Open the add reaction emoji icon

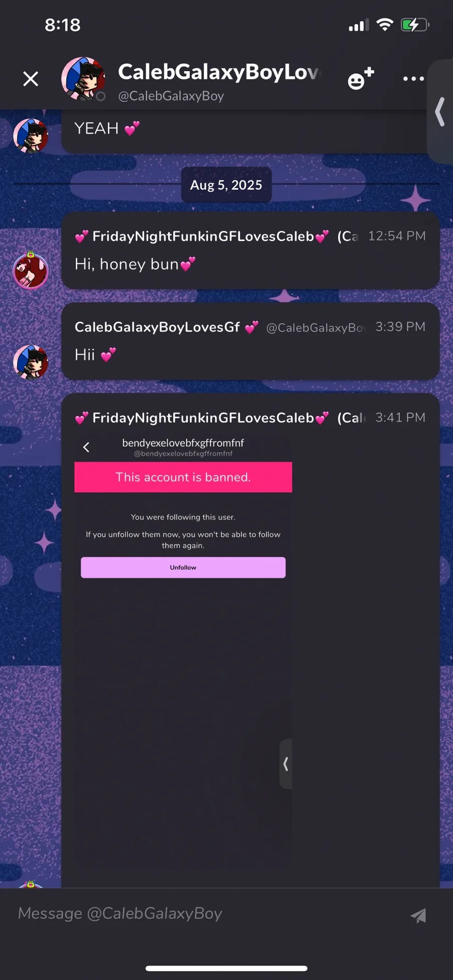click(x=361, y=78)
